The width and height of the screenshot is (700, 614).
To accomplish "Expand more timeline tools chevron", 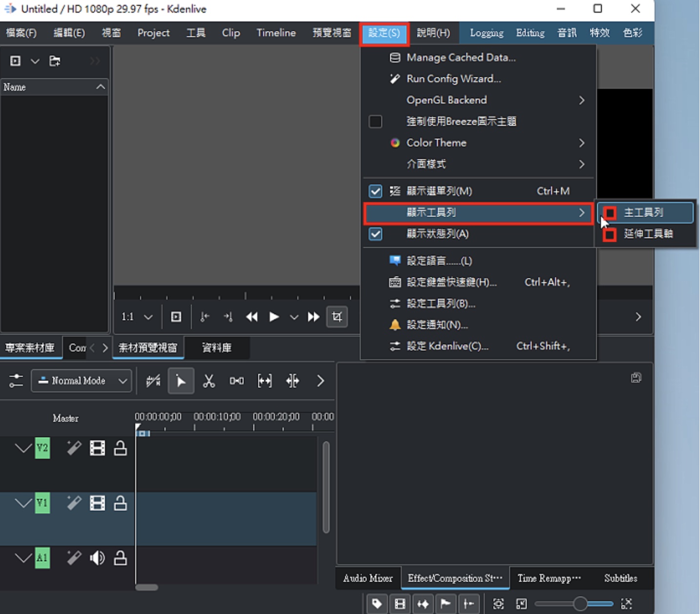I will tap(320, 381).
